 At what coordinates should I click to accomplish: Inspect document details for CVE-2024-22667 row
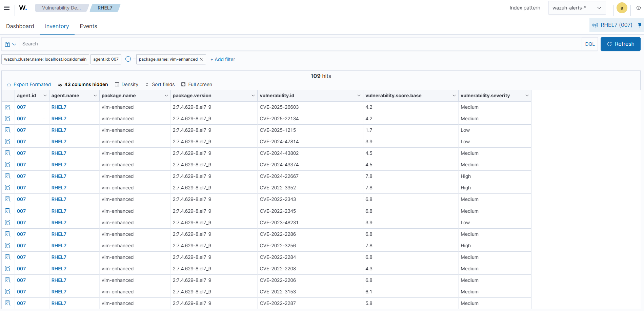[x=8, y=177]
